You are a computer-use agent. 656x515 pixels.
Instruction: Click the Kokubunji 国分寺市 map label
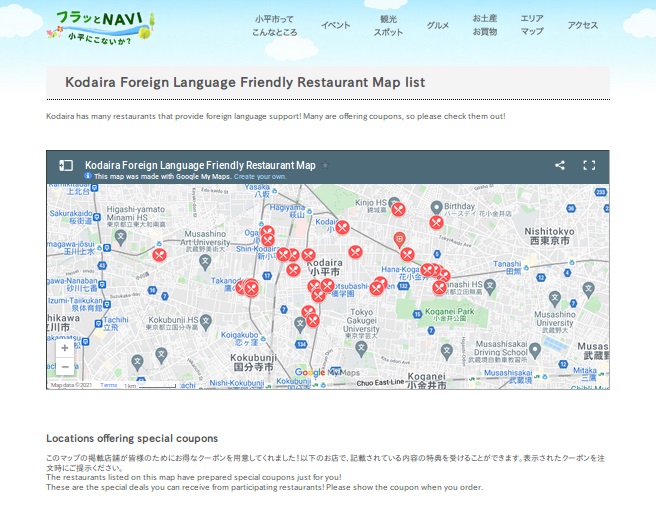(254, 362)
